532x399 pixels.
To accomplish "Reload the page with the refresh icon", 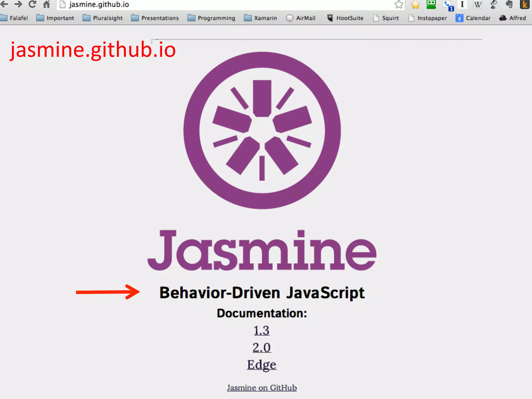I will click(x=32, y=4).
